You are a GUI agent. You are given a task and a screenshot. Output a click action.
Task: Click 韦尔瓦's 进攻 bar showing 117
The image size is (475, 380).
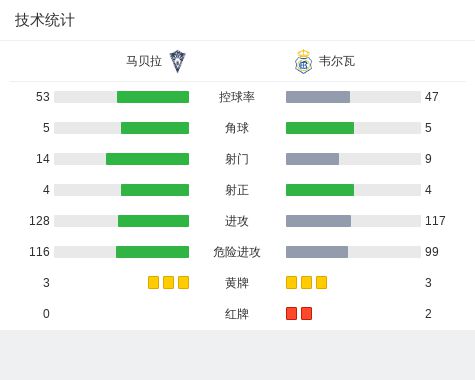[318, 221]
